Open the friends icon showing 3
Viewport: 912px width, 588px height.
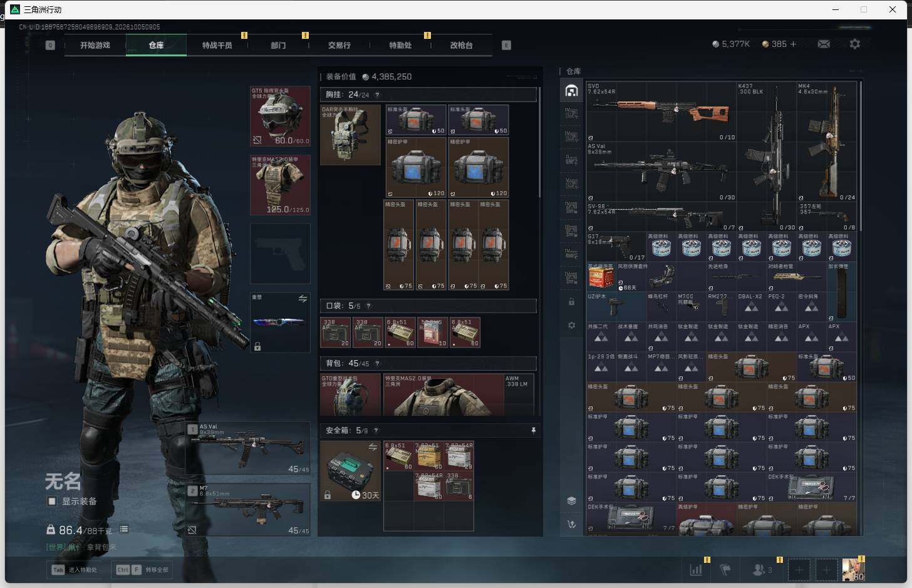click(x=762, y=570)
